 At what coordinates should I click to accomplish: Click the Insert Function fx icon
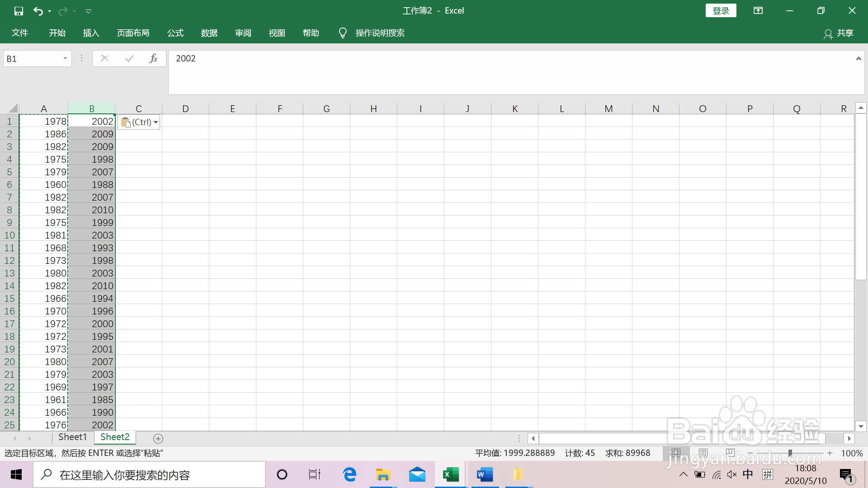pyautogui.click(x=153, y=58)
